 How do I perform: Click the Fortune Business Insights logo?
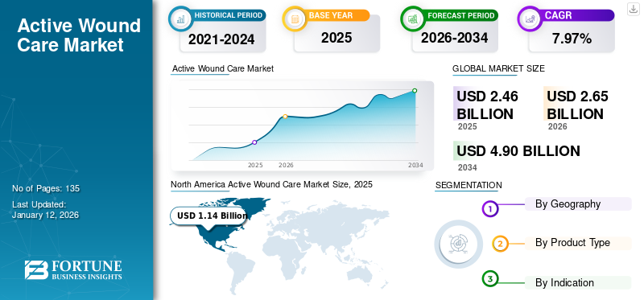[x=73, y=269]
